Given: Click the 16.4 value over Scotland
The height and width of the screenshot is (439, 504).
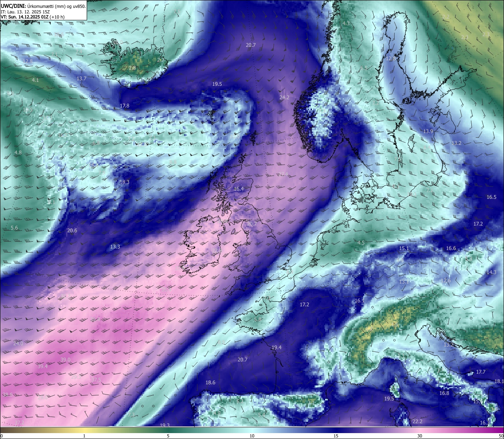Looking at the screenshot, I should pos(239,189).
